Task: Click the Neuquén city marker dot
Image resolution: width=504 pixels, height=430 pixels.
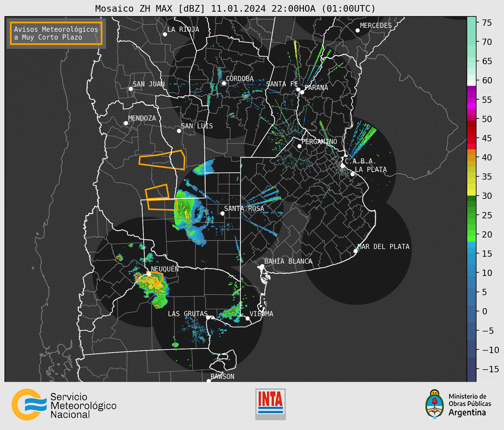Action: pyautogui.click(x=148, y=274)
